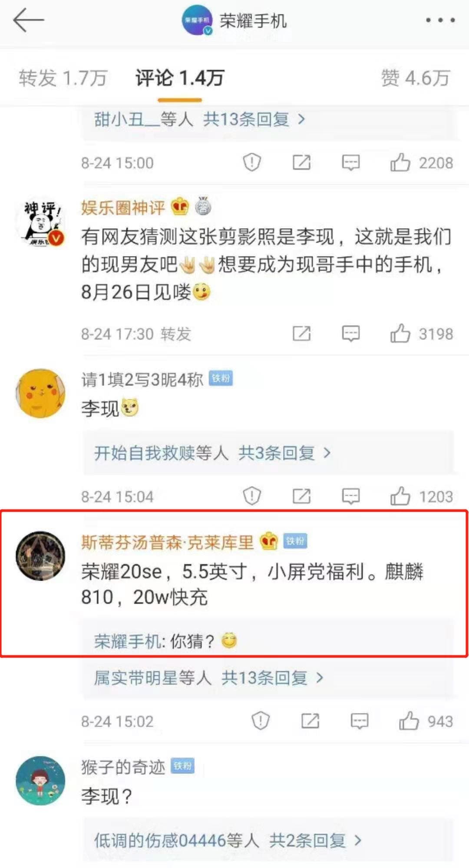Go back using the top-left arrow
The image size is (469, 868).
tap(29, 20)
